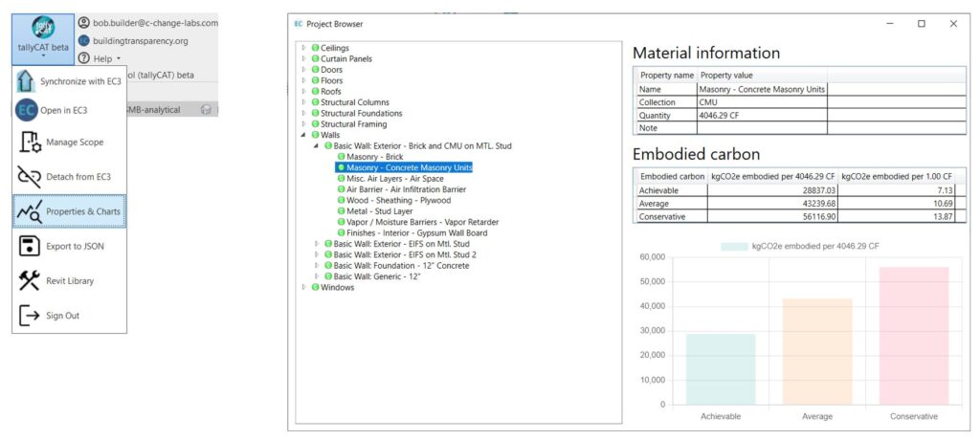Click the green dot beside Metal - Stud Layer
This screenshot has height=440, width=980.
pos(342,211)
